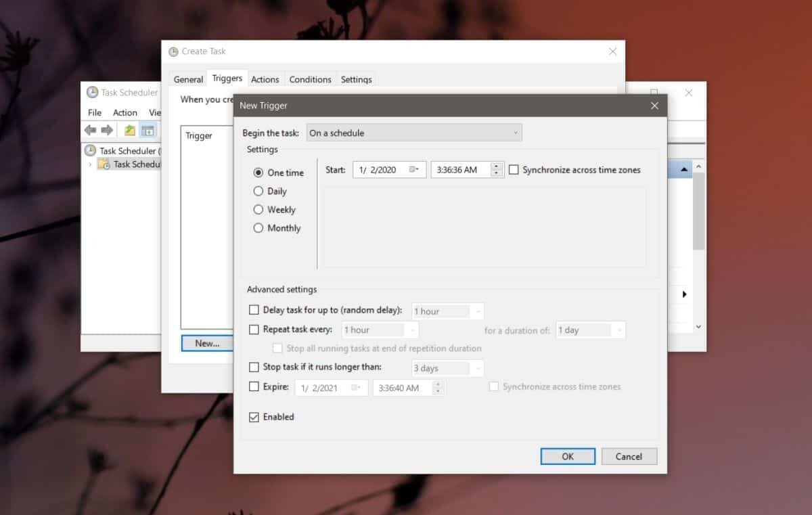Enable Repeat task every option

254,330
